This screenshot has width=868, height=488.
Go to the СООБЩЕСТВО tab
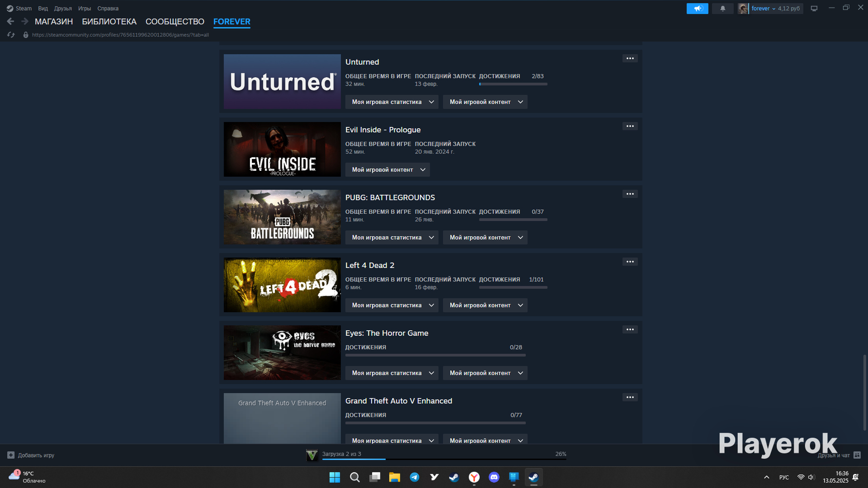coord(175,21)
